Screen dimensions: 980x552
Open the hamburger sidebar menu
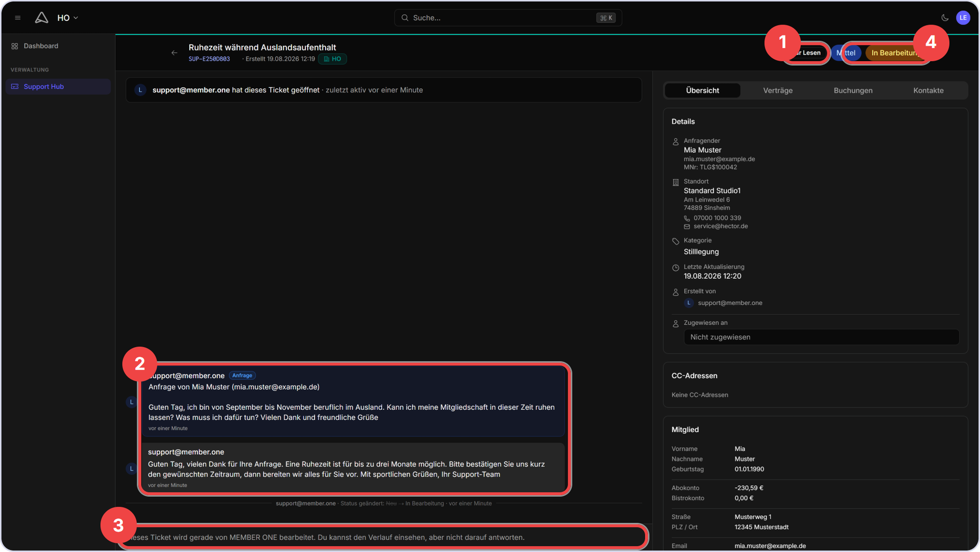click(x=18, y=18)
